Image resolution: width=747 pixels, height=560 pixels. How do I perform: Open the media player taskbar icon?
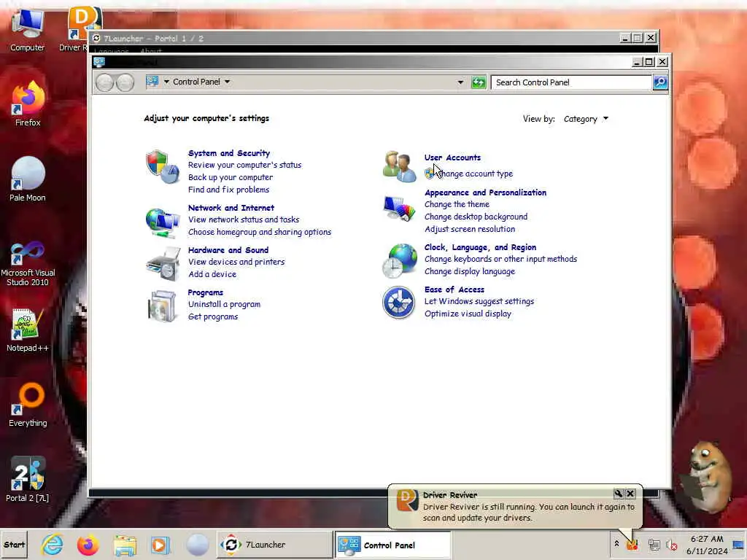tap(160, 545)
